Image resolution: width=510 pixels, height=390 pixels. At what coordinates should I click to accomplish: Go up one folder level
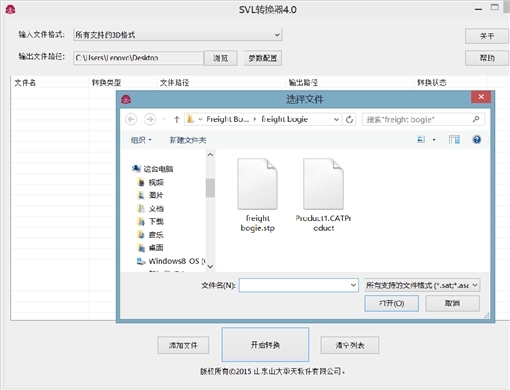click(x=177, y=119)
